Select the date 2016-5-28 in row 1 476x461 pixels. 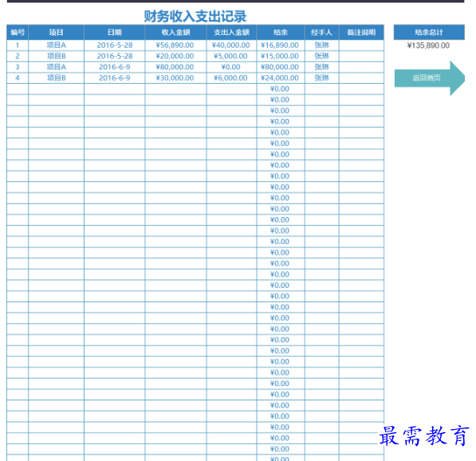click(115, 45)
